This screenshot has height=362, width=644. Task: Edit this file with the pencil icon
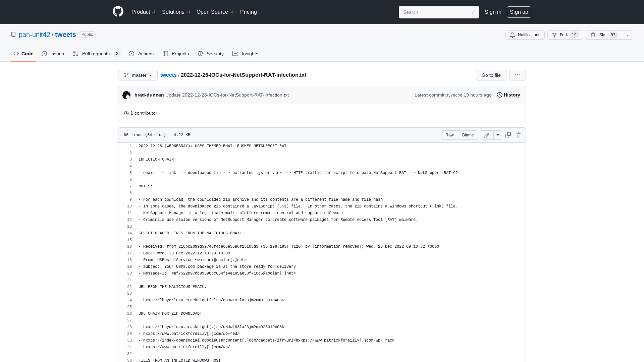point(487,135)
